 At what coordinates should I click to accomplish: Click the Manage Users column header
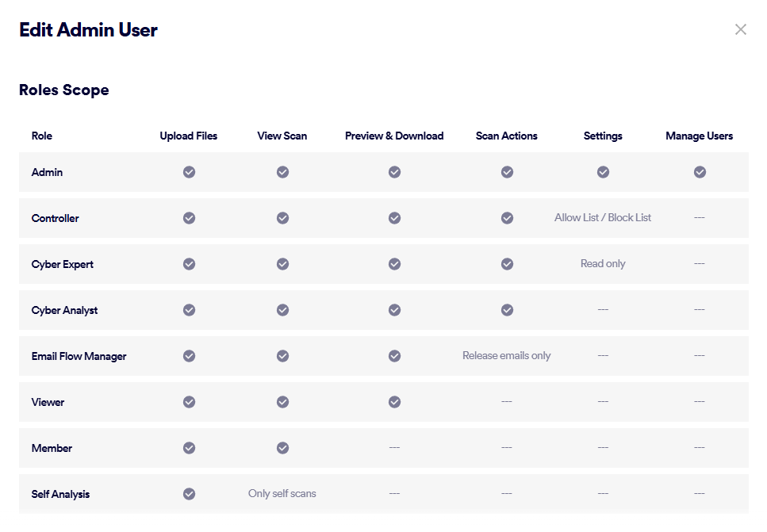coord(699,136)
